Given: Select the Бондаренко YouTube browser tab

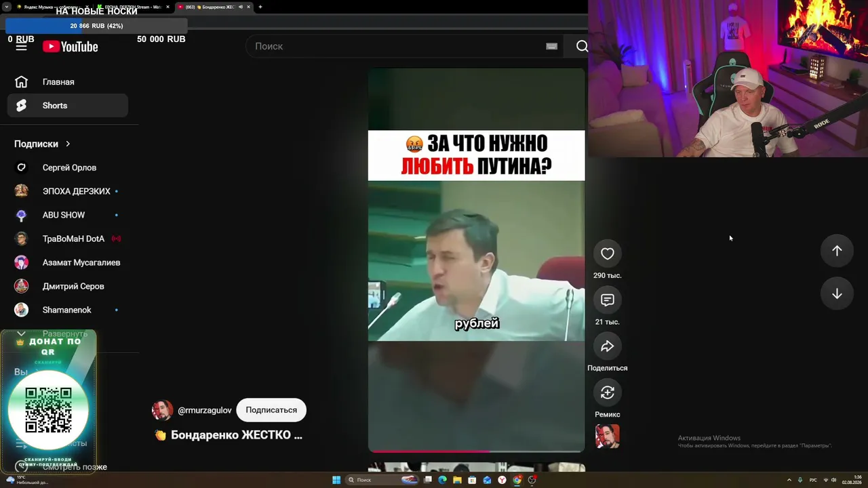Looking at the screenshot, I should pos(214,7).
